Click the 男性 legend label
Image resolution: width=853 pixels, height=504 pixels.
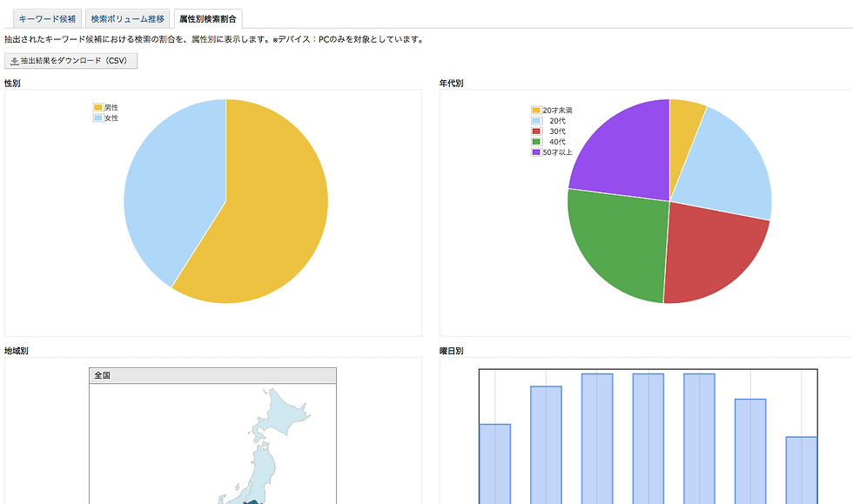pyautogui.click(x=111, y=107)
